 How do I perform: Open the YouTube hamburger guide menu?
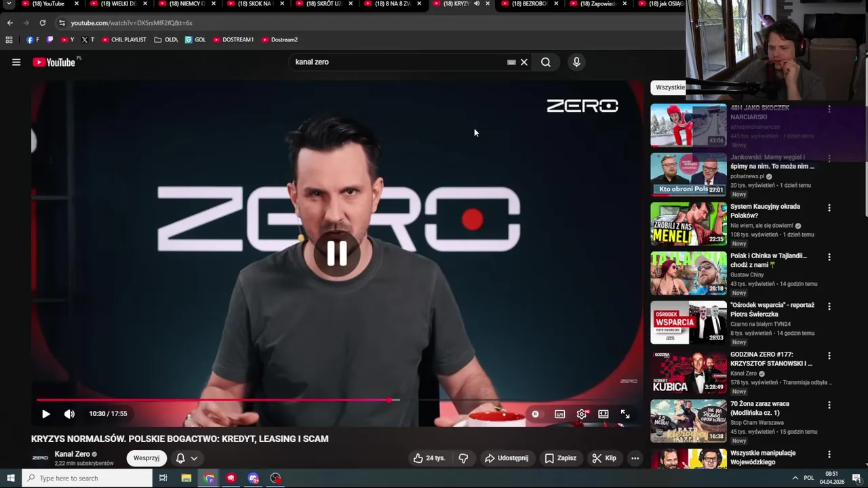point(16,62)
